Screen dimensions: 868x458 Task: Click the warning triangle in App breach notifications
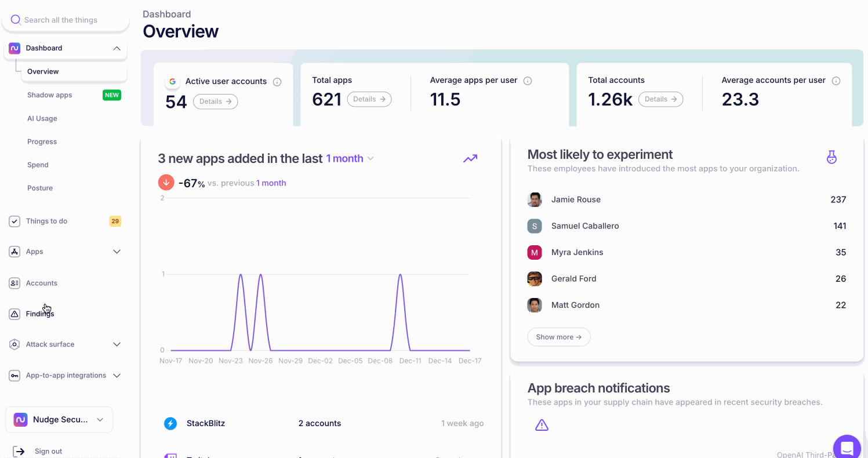click(x=542, y=426)
